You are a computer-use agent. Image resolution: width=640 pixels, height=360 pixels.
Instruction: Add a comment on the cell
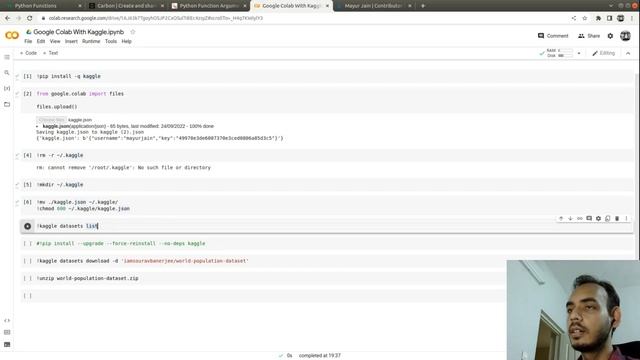pos(589,218)
